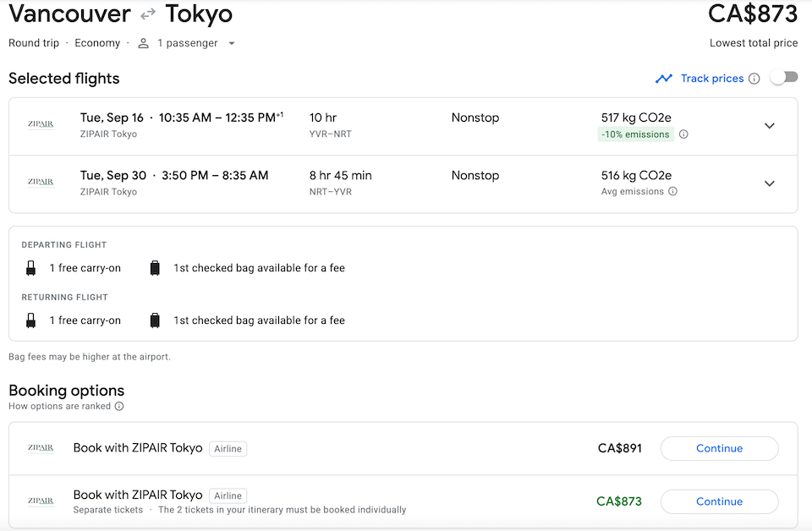The width and height of the screenshot is (812, 531).
Task: Click the 'Booking options' heading
Action: click(x=66, y=391)
